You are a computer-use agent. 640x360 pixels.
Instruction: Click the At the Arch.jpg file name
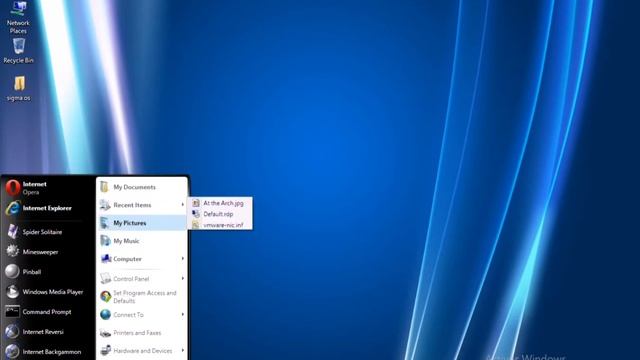coord(223,203)
